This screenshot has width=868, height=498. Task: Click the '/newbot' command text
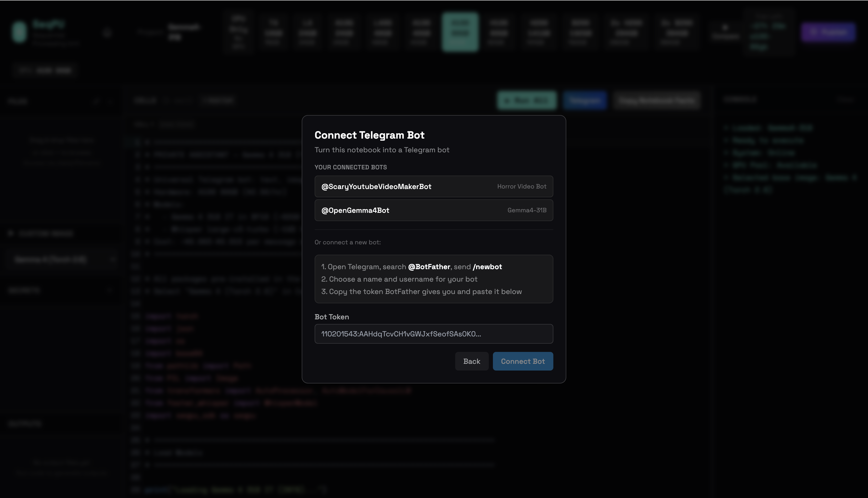[x=487, y=267]
